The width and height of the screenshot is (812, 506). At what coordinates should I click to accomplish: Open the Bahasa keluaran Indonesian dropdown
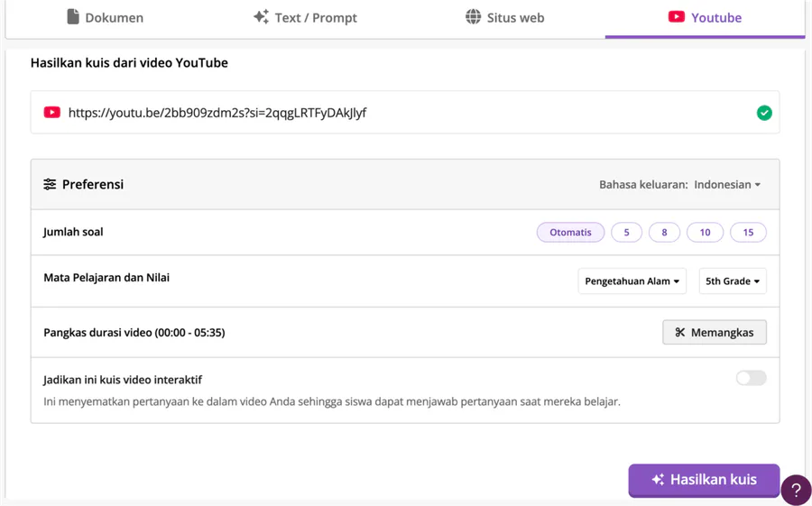click(727, 185)
